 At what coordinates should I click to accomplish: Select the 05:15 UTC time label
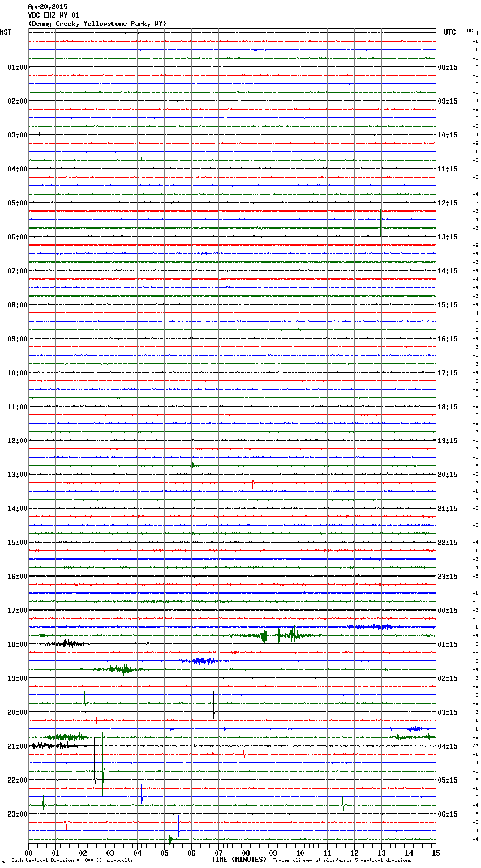(448, 780)
